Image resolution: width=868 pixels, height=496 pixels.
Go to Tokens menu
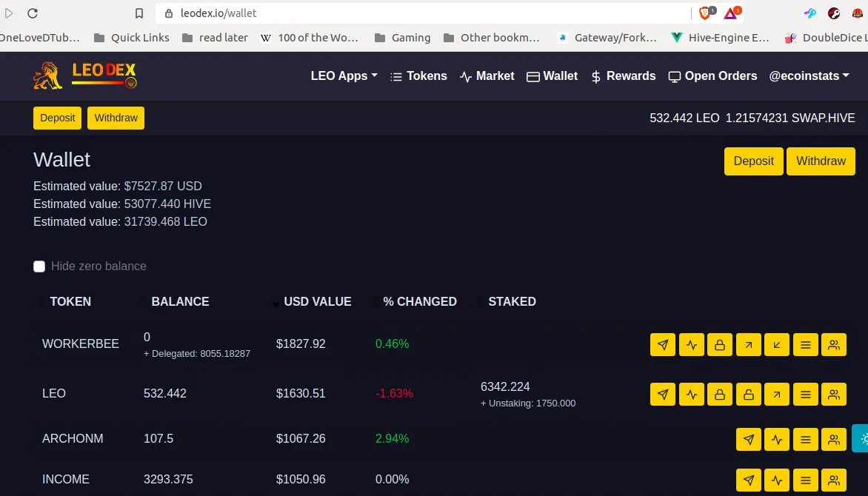[x=418, y=76]
